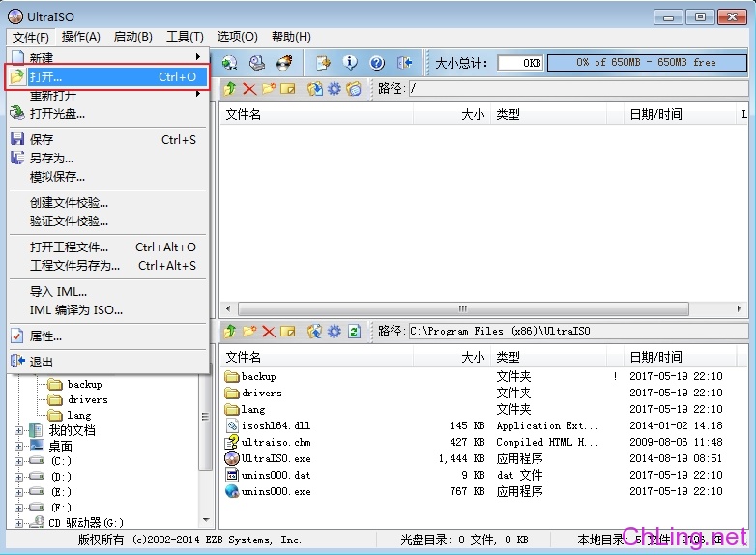Choose 退出 from the File menu
Image resolution: width=756 pixels, height=555 pixels.
pos(108,362)
